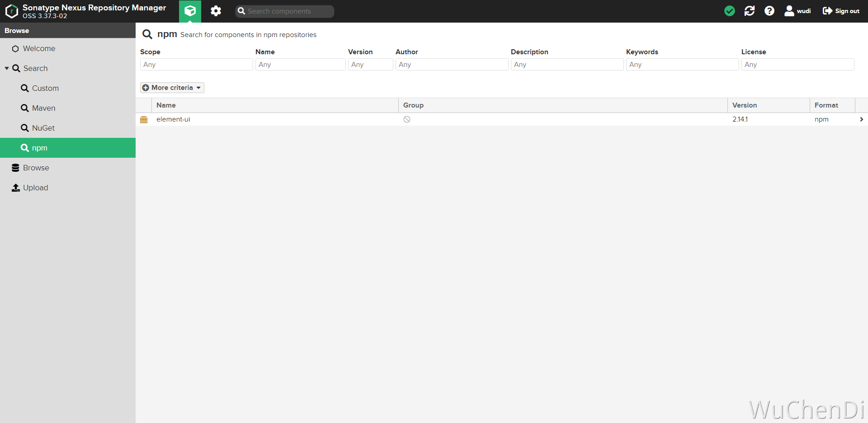Click the Author filter field
The width and height of the screenshot is (868, 423).
click(452, 65)
